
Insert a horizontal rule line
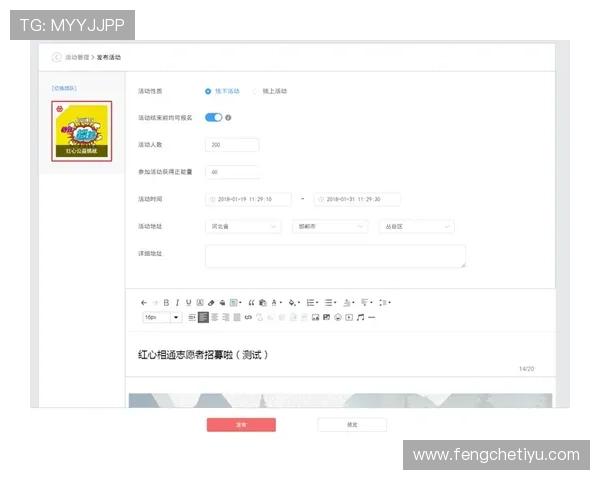point(372,317)
